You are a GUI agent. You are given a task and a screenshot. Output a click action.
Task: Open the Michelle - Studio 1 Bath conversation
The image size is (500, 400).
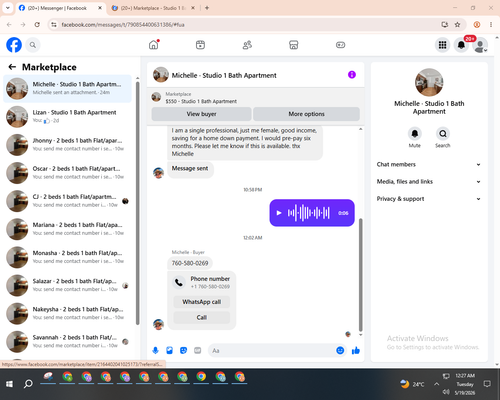coord(67,88)
